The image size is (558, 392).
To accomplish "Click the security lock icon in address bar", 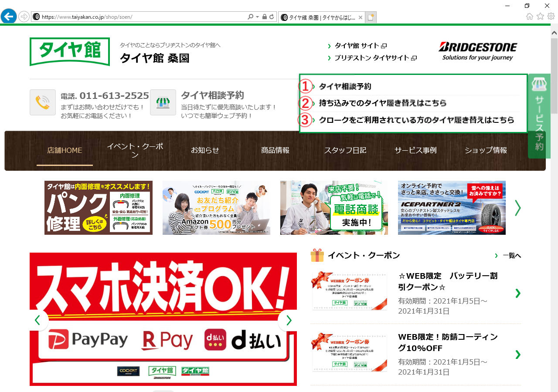I will coord(264,17).
